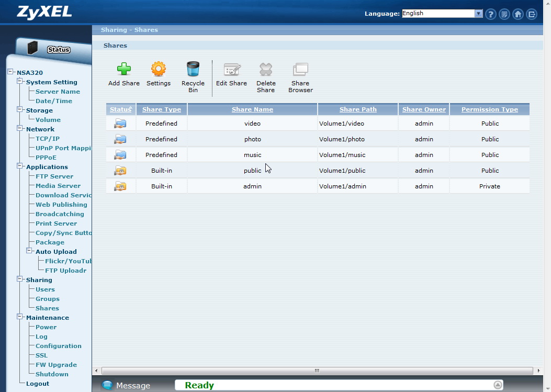
Task: Click the scrollbar left arrow
Action: 96,371
